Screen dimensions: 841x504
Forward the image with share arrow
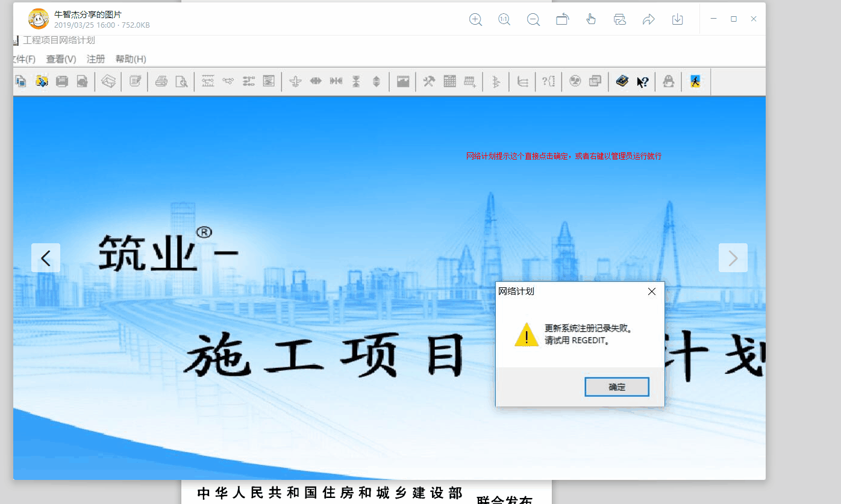click(649, 19)
